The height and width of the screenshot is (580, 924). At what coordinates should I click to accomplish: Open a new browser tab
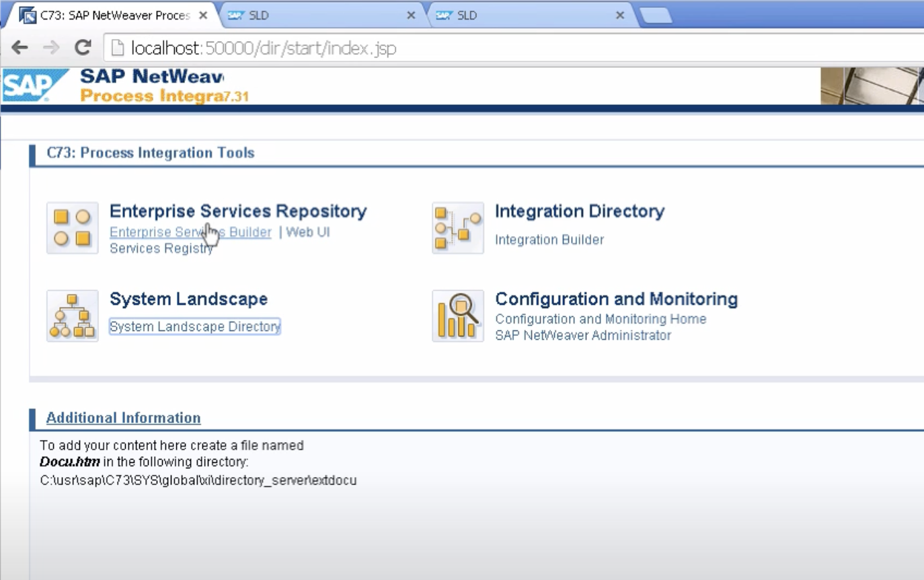[655, 15]
